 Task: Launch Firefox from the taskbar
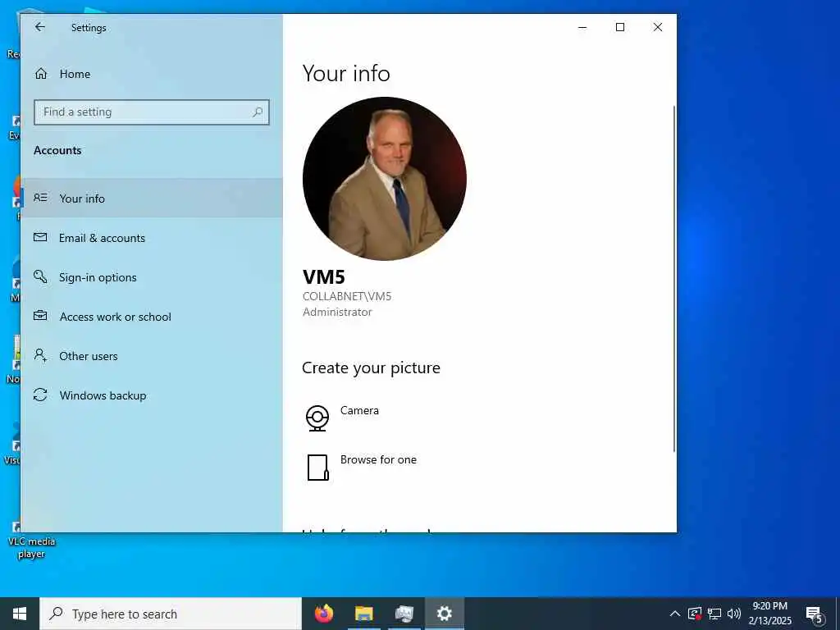[323, 614]
